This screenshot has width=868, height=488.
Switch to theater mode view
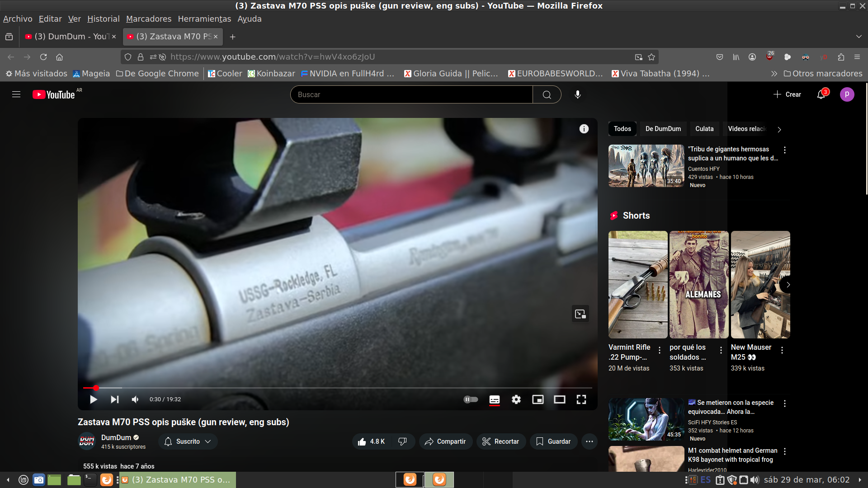(560, 399)
